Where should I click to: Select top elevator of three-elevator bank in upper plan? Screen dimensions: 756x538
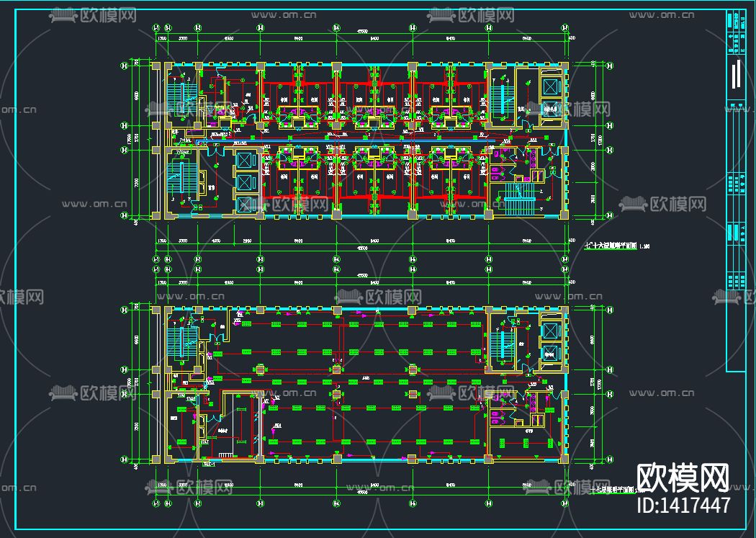[246, 161]
